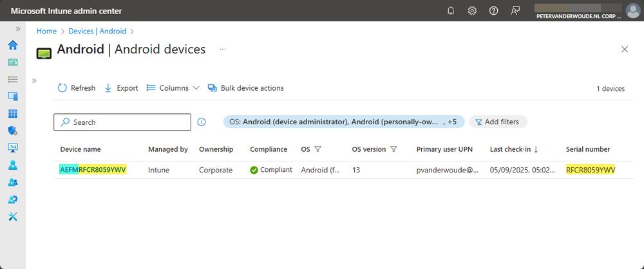The width and height of the screenshot is (644, 269).
Task: Open device AEFMRFCR8059YWV
Action: 93,170
